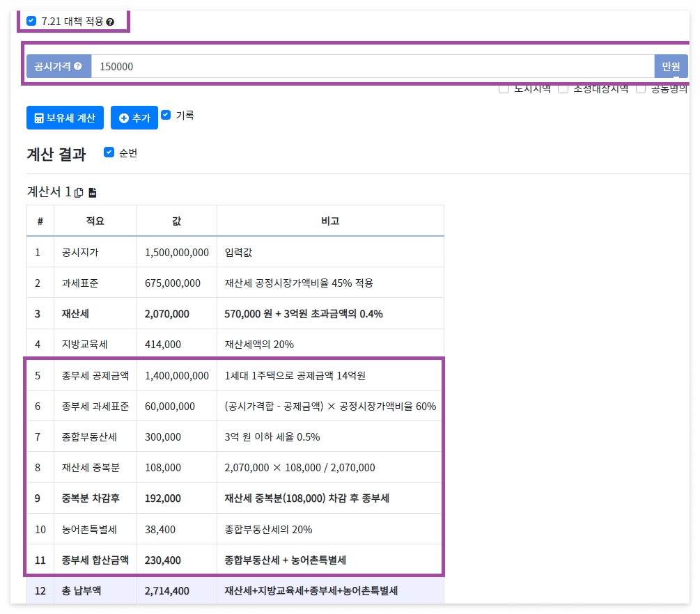Select the 종합부동산세 label in row 7
700x614 pixels.
tap(89, 437)
